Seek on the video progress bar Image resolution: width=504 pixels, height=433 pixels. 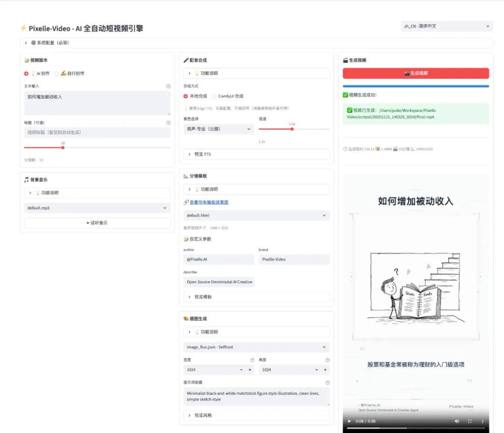tap(416, 428)
